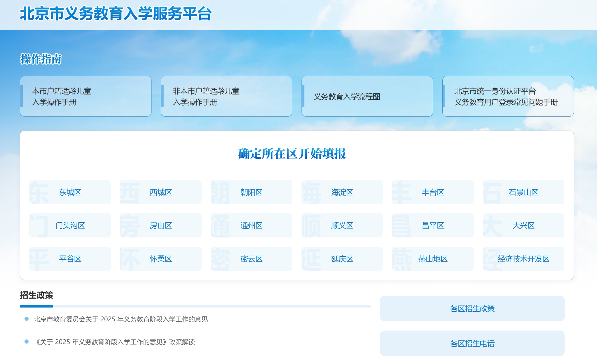This screenshot has width=597, height=364.
Task: Open the 政策解读 article link
Action: click(x=115, y=342)
